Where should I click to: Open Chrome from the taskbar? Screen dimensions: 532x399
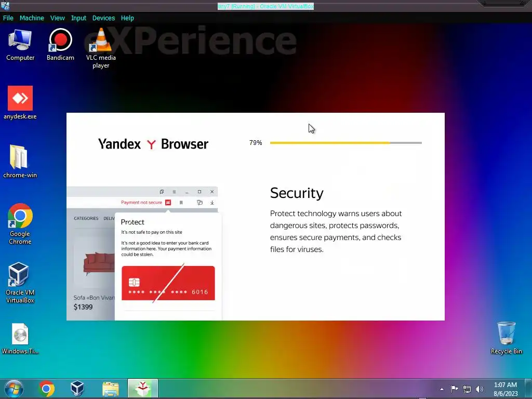tap(46, 389)
